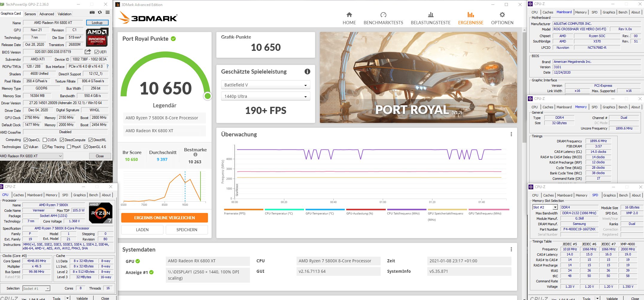The width and height of the screenshot is (644, 300).
Task: Open the Systemdaten three-dot menu
Action: (x=511, y=249)
